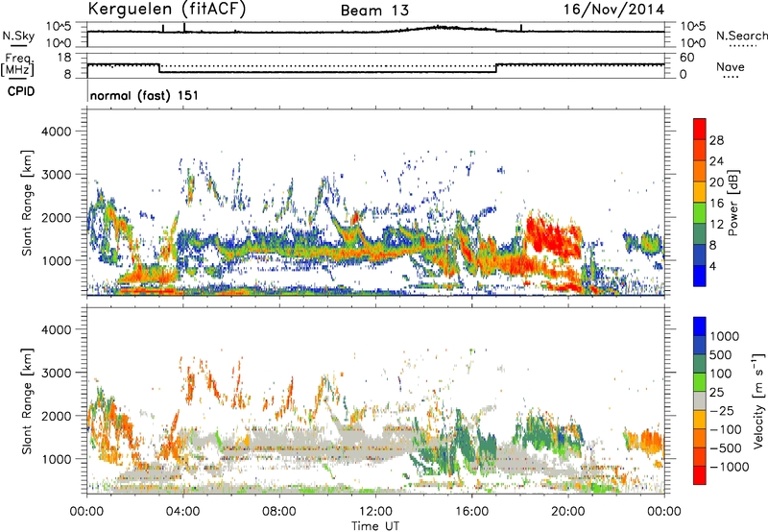
Task: Click the "18" label on the frequency axis
Action: coord(64,58)
